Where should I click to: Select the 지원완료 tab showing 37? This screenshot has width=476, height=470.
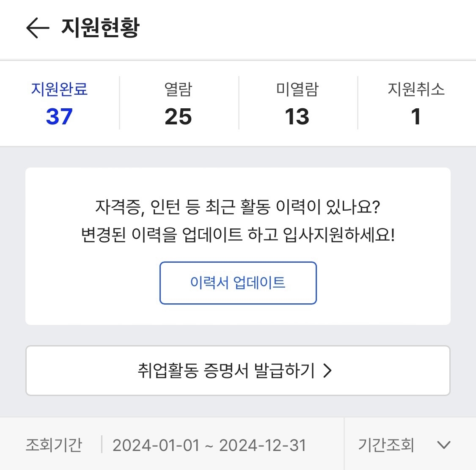pos(59,103)
